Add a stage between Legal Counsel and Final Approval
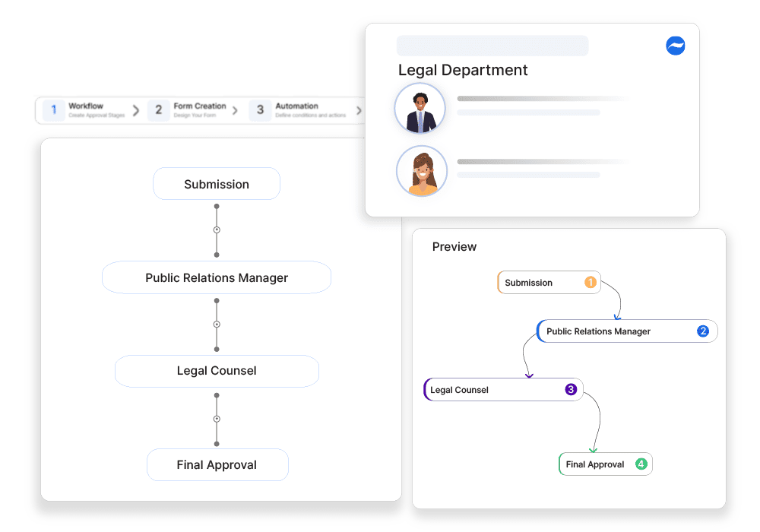Viewport: 760px width, 532px height. tap(217, 419)
